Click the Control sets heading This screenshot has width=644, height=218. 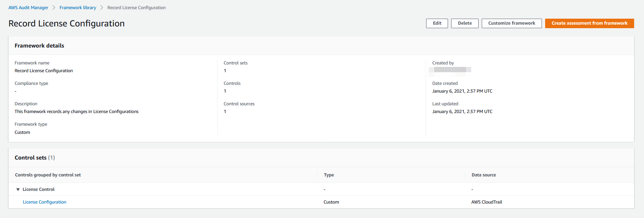(x=35, y=158)
